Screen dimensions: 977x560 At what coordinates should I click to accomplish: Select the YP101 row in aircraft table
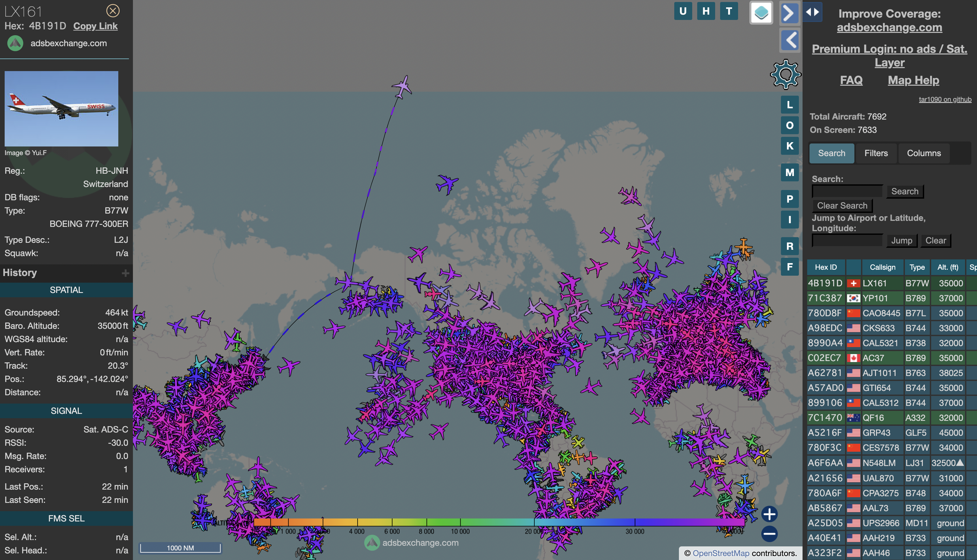click(x=892, y=299)
